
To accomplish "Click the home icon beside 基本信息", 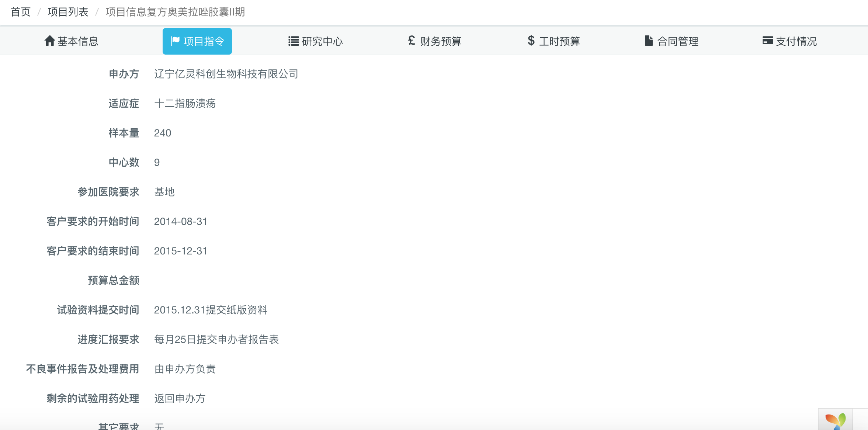I will tap(50, 41).
